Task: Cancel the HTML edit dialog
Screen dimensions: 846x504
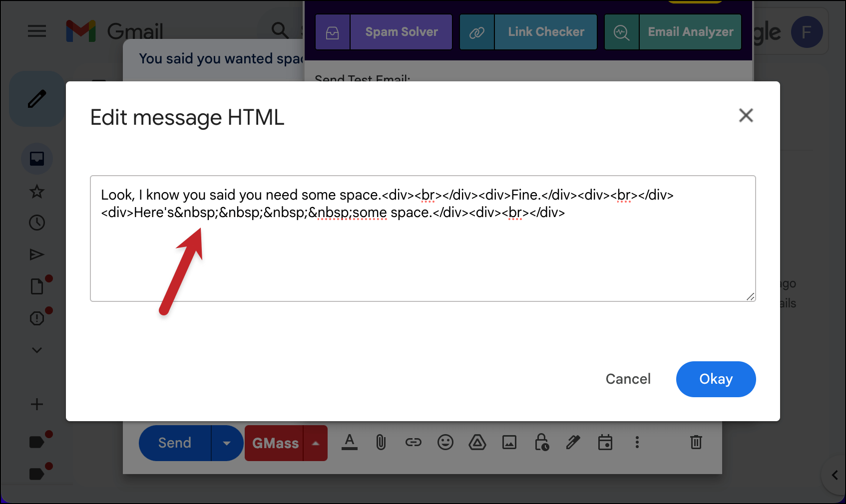Action: tap(628, 379)
